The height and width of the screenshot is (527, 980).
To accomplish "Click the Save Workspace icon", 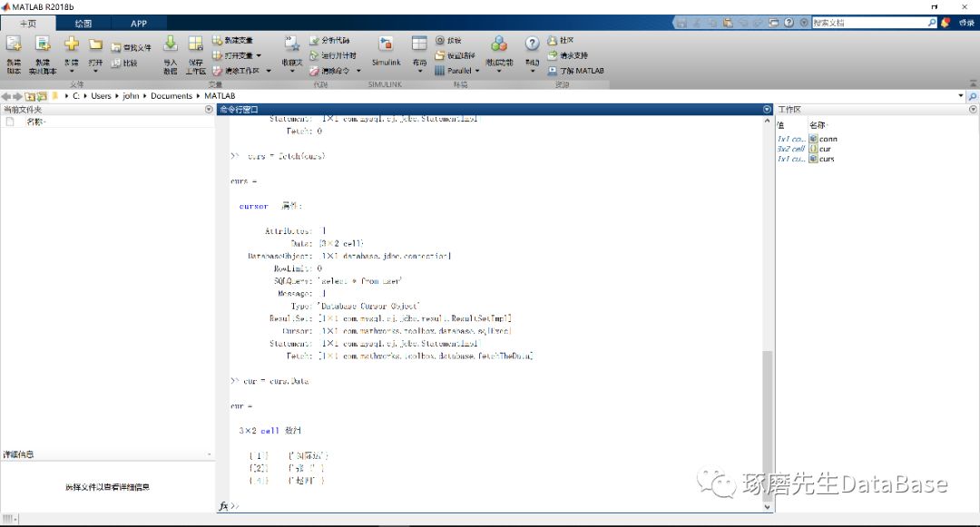I will tap(196, 44).
